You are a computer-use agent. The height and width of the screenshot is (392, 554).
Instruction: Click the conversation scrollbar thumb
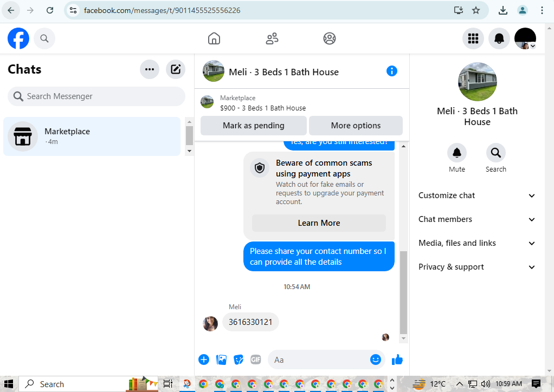tap(403, 292)
